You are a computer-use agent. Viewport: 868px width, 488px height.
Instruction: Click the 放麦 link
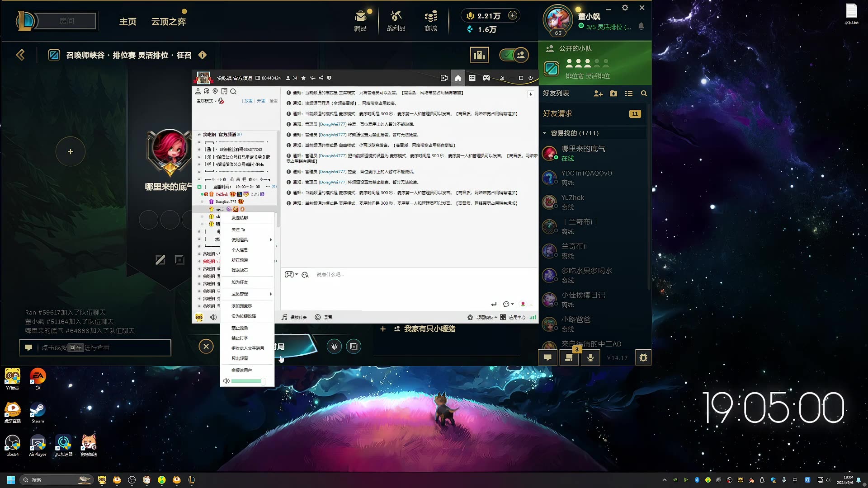[248, 101]
